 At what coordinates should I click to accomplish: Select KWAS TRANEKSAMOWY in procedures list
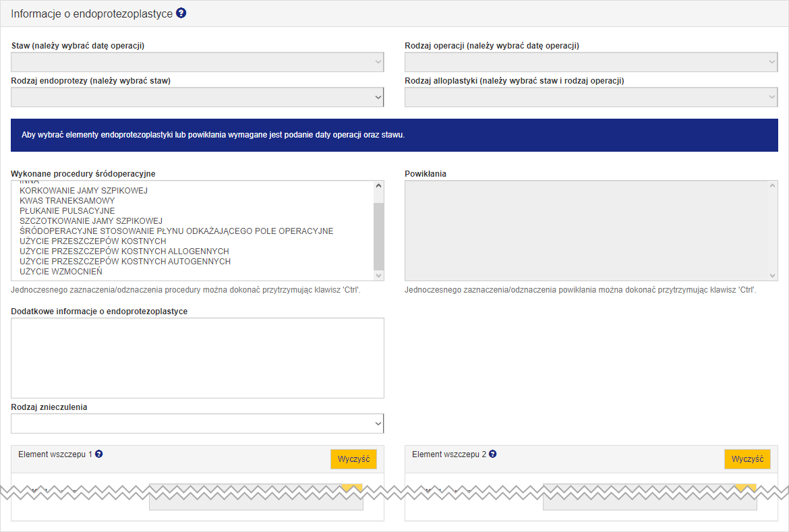(67, 201)
